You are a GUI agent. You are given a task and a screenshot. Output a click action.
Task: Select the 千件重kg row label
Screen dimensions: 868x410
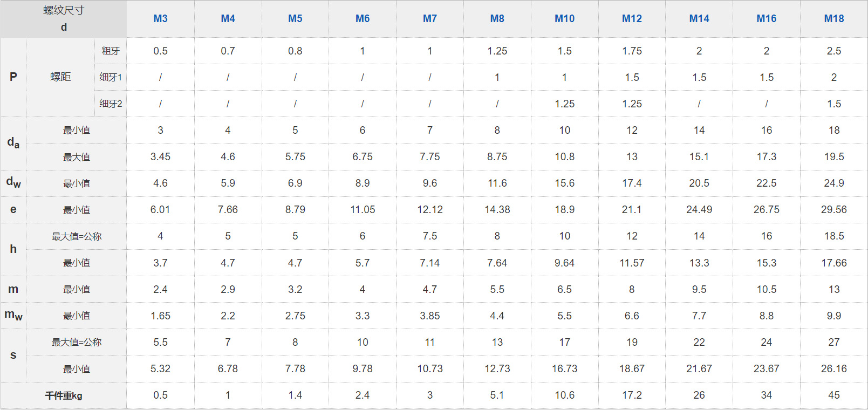click(64, 395)
